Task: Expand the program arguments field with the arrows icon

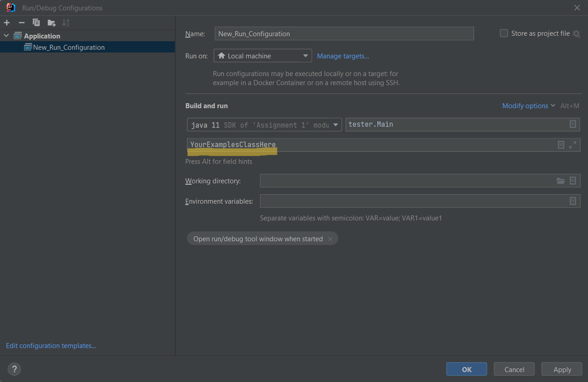Action: [x=573, y=145]
